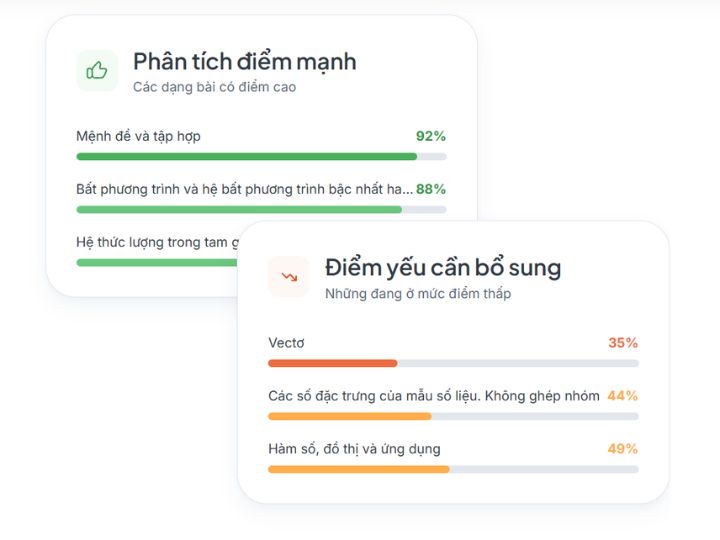Click the "Điểm yếu cần bổ sung" heading
The width and height of the screenshot is (720, 540).
tap(442, 268)
